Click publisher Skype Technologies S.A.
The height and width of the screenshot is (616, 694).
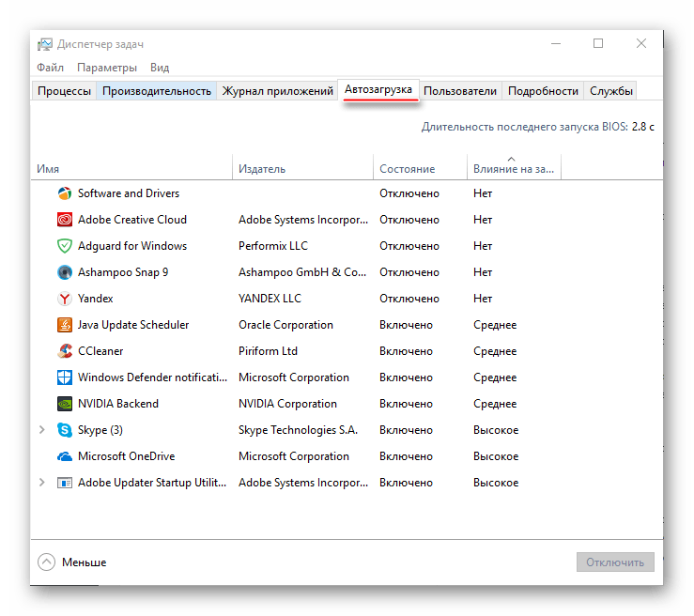click(x=298, y=430)
